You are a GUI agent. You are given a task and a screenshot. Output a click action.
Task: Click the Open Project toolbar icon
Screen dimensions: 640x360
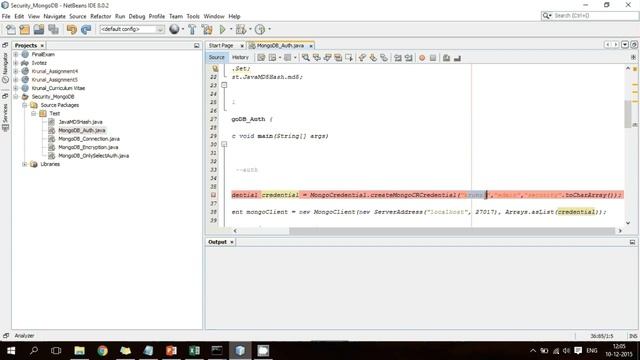click(x=39, y=29)
